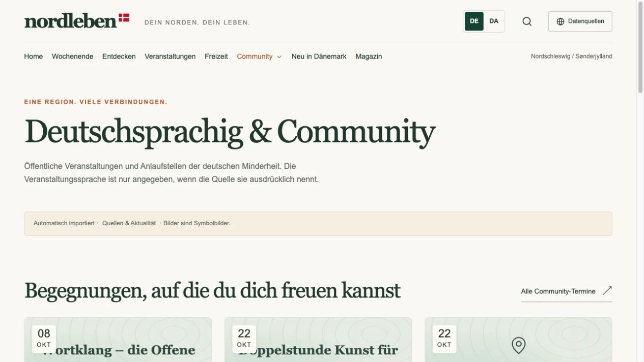The width and height of the screenshot is (644, 362).
Task: Go to Veranstaltungen in the navigation
Action: pyautogui.click(x=170, y=56)
